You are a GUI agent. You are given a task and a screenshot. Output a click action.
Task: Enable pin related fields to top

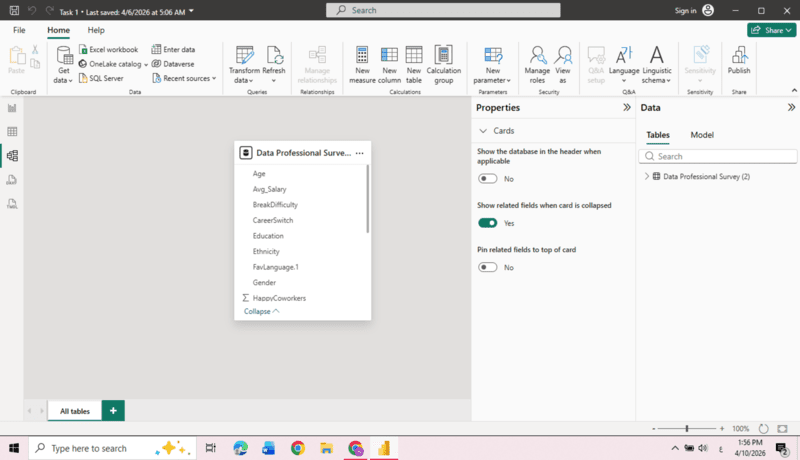tap(488, 267)
